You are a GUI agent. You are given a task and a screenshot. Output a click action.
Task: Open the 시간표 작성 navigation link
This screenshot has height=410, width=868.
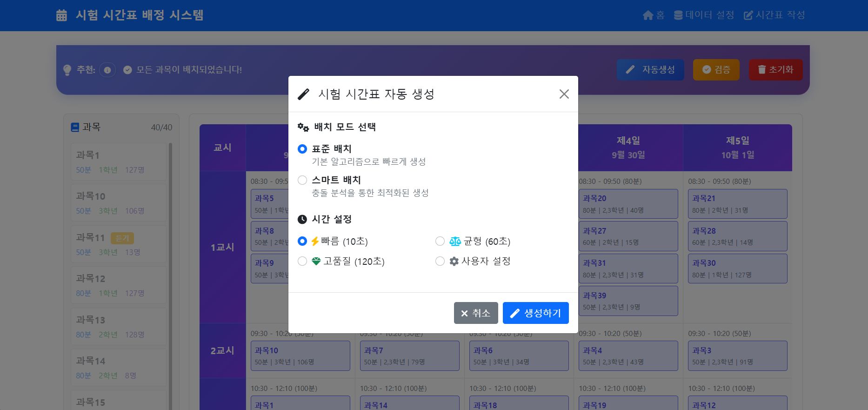(775, 15)
